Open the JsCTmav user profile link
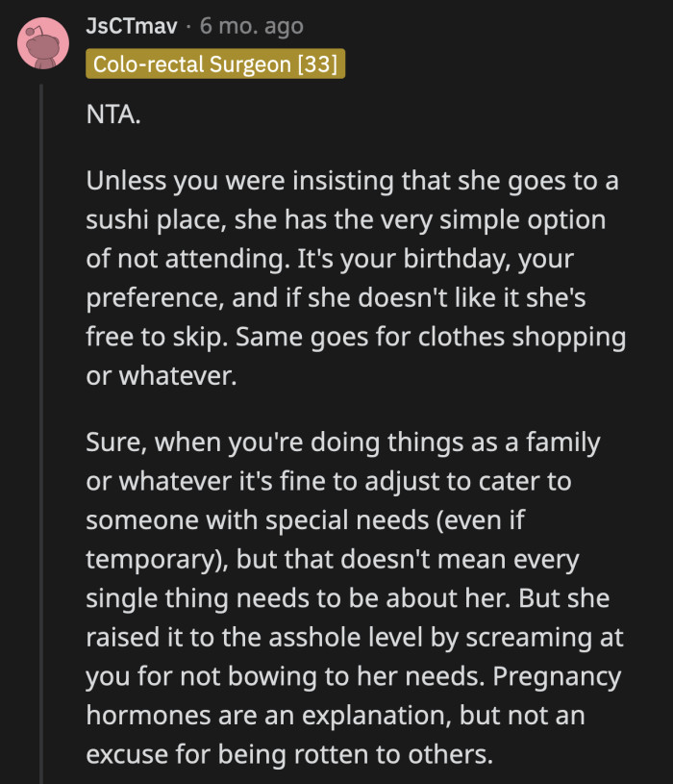The image size is (673, 784). [125, 26]
